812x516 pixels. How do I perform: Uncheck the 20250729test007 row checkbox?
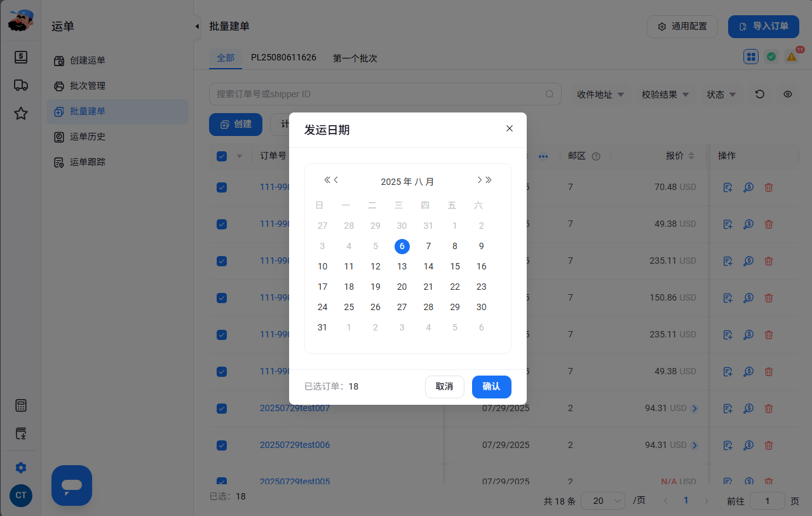tap(222, 408)
